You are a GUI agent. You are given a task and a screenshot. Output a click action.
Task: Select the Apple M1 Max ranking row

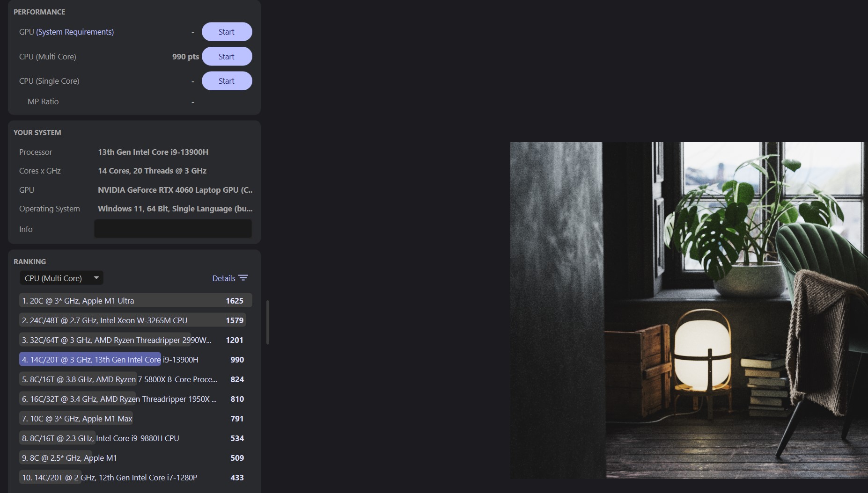pos(135,419)
